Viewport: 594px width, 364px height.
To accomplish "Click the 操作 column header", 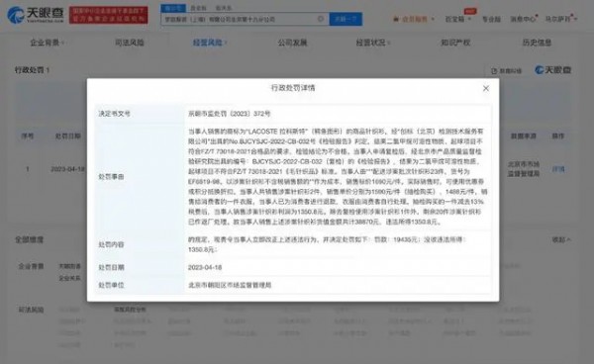I will 558,136.
